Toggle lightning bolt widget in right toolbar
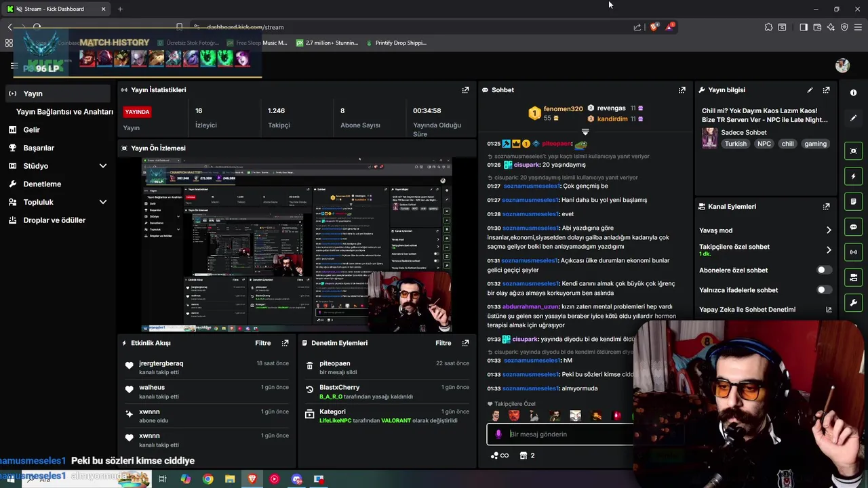The image size is (868, 488). click(853, 176)
